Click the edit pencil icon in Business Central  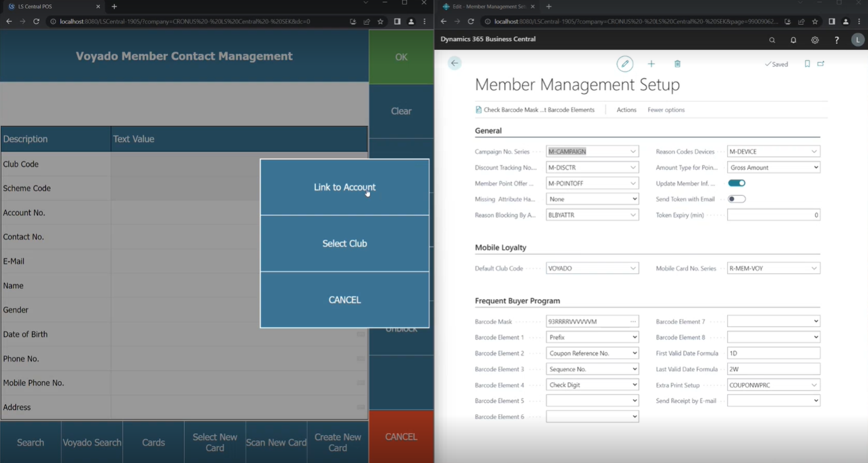[625, 63]
